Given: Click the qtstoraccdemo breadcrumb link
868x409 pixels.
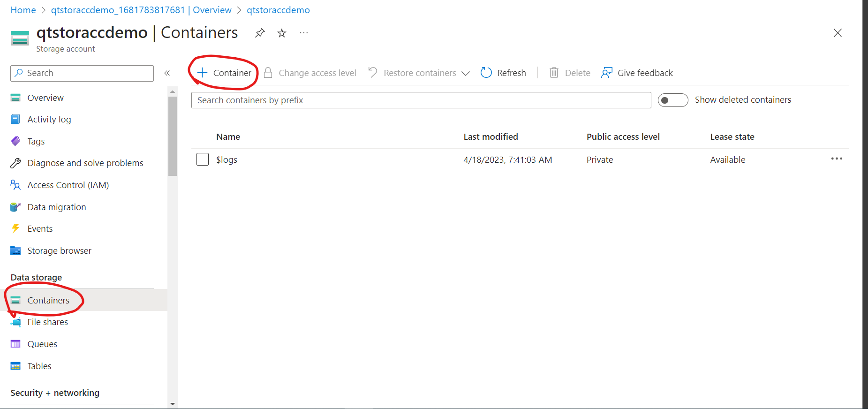Looking at the screenshot, I should [278, 10].
